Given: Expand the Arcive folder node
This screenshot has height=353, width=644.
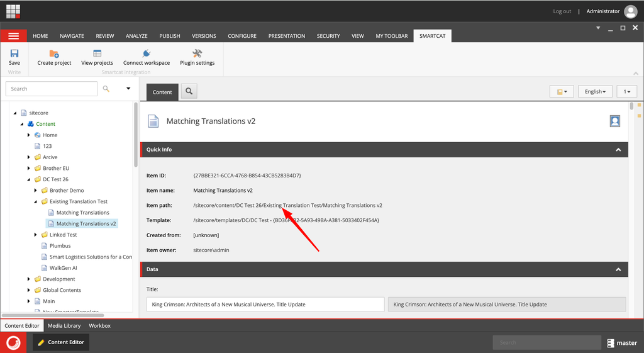Looking at the screenshot, I should tap(29, 157).
